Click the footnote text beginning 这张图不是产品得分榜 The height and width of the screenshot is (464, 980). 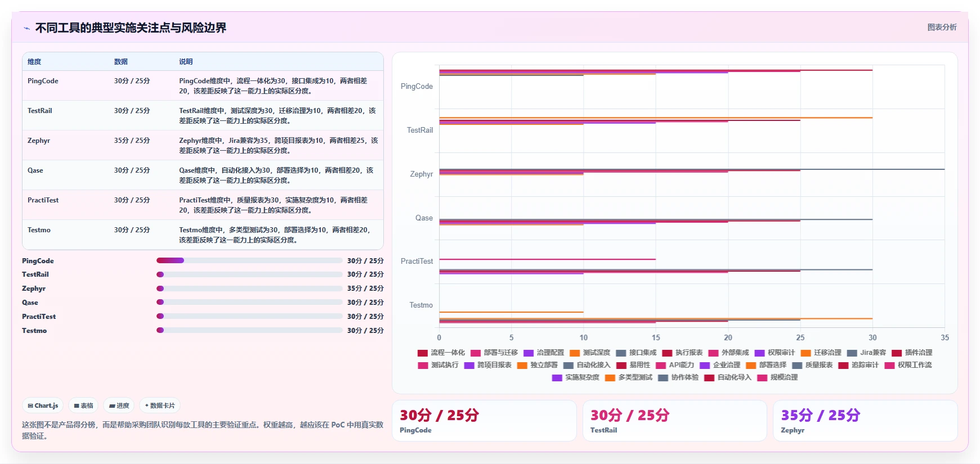[x=203, y=430]
